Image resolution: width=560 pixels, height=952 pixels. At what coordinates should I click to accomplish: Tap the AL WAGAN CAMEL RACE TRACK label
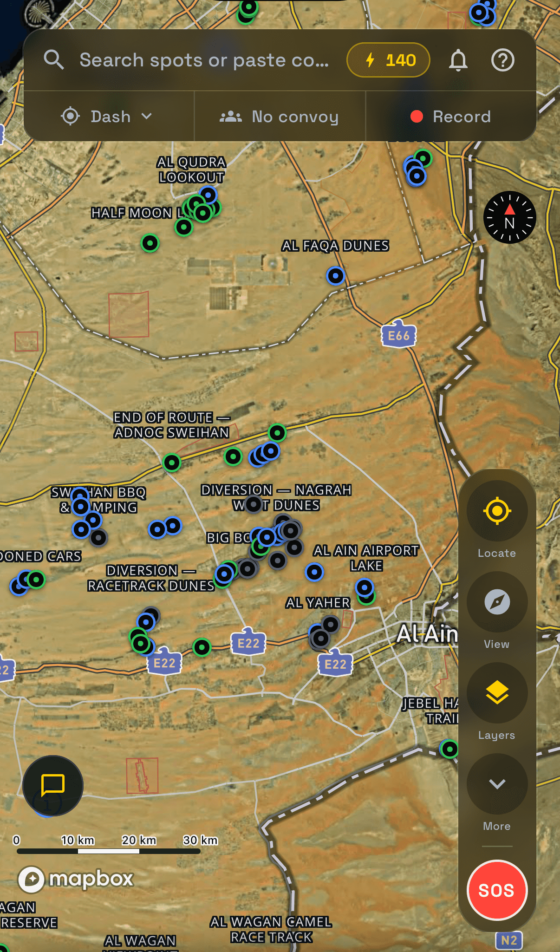(271, 929)
